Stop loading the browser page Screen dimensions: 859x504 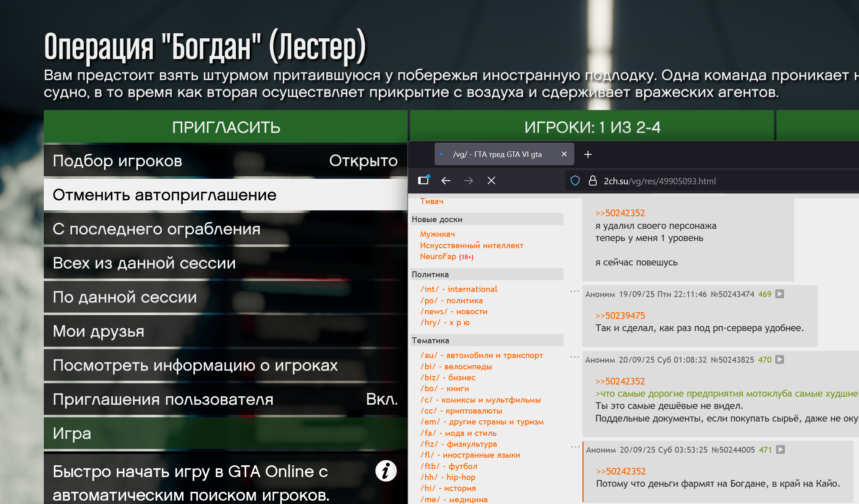[x=491, y=181]
